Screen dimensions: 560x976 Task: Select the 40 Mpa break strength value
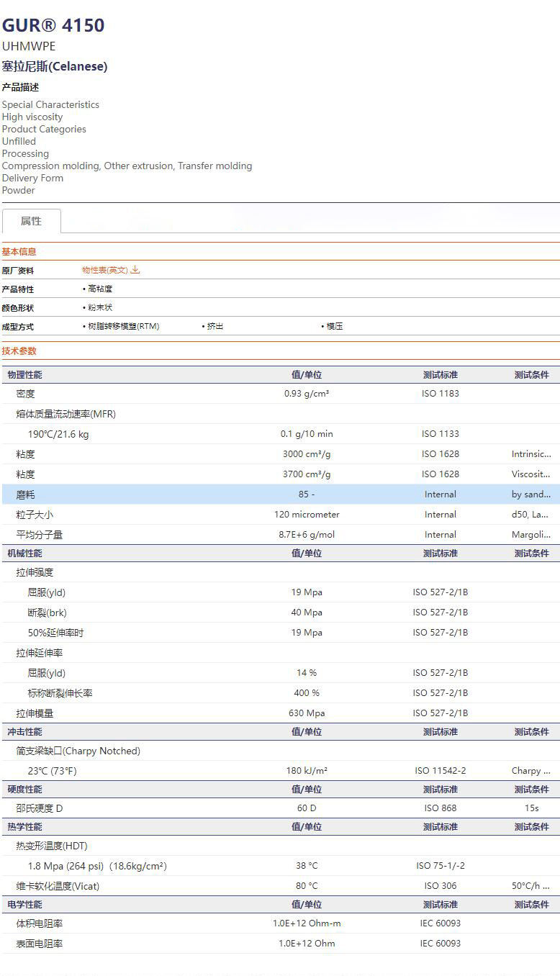307,613
